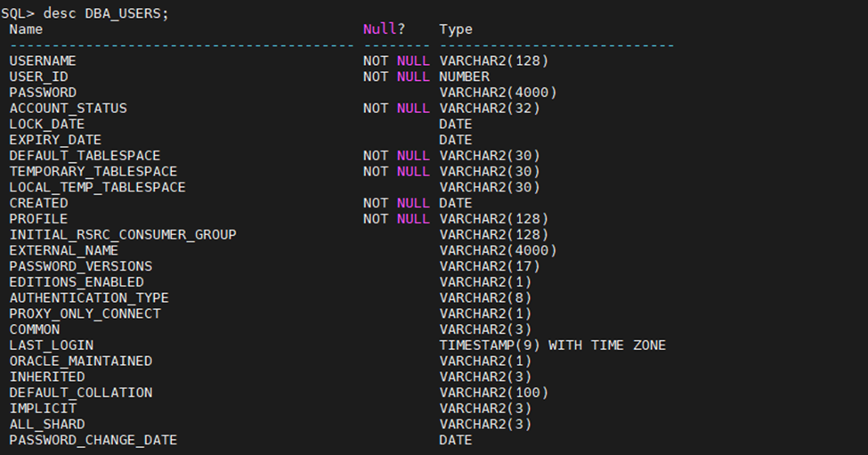
Task: Click the LOCAL_TEMP_TABLESPACE entry
Action: [97, 188]
